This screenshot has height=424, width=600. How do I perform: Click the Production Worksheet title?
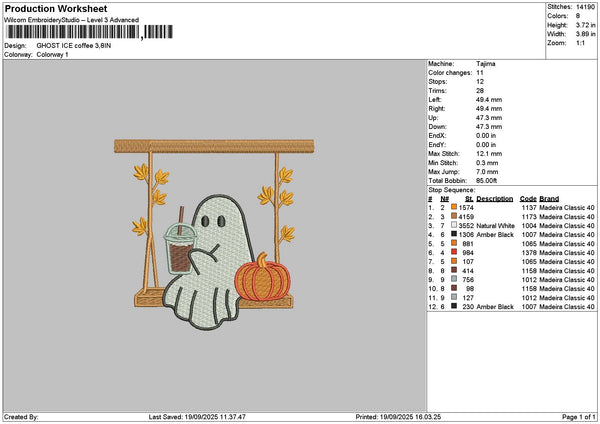(x=46, y=8)
